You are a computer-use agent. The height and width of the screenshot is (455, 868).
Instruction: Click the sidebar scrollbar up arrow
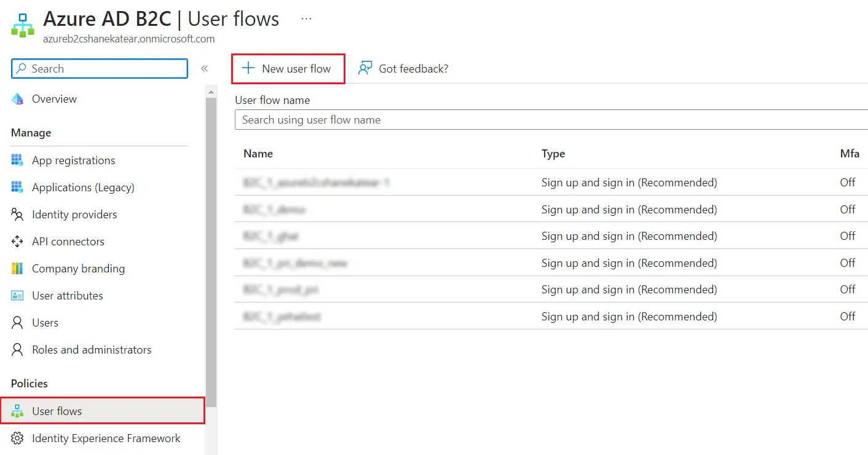pyautogui.click(x=211, y=92)
